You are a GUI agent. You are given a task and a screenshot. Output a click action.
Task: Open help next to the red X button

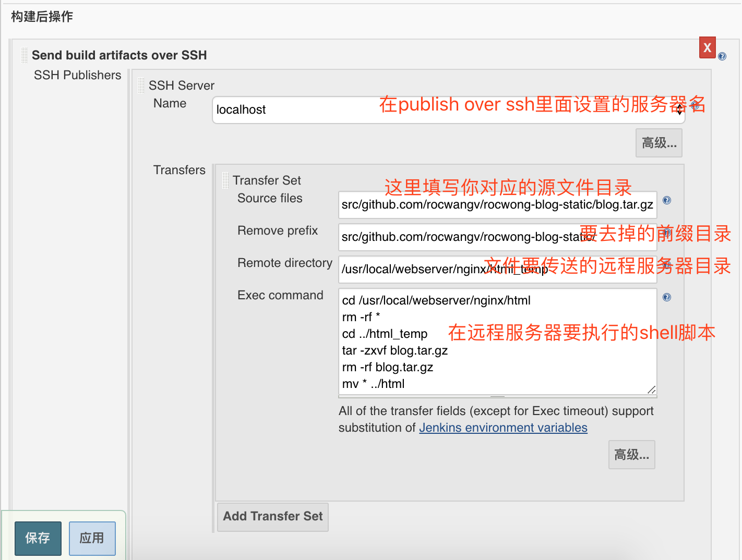point(722,56)
